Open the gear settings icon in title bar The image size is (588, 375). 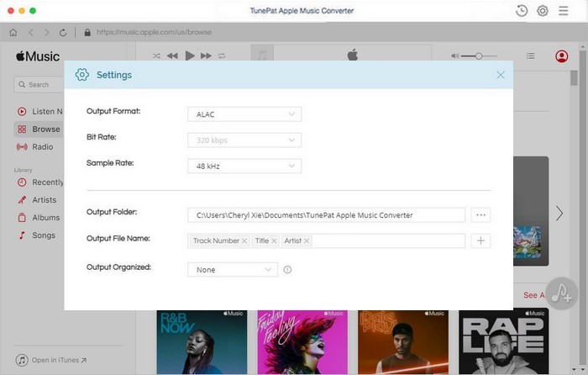click(543, 11)
